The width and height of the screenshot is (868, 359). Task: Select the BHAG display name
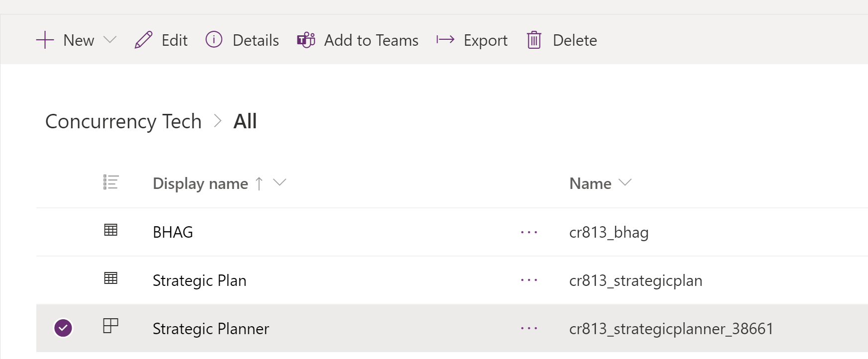173,232
